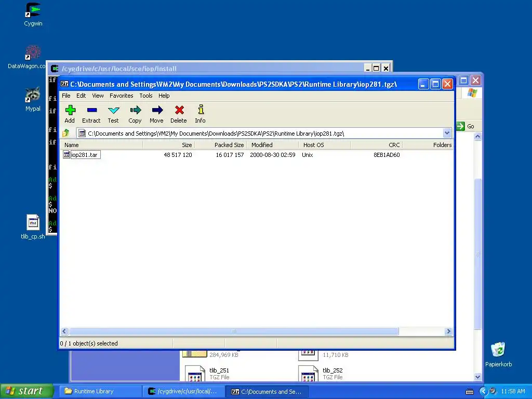Click the Cygwin terminal title bar icon

(x=54, y=69)
